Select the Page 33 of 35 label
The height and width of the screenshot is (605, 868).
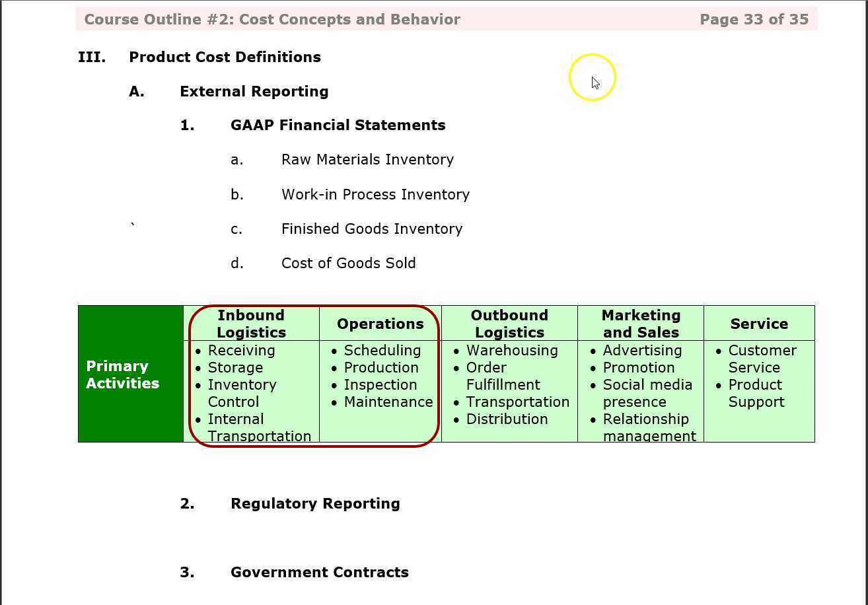[x=754, y=19]
